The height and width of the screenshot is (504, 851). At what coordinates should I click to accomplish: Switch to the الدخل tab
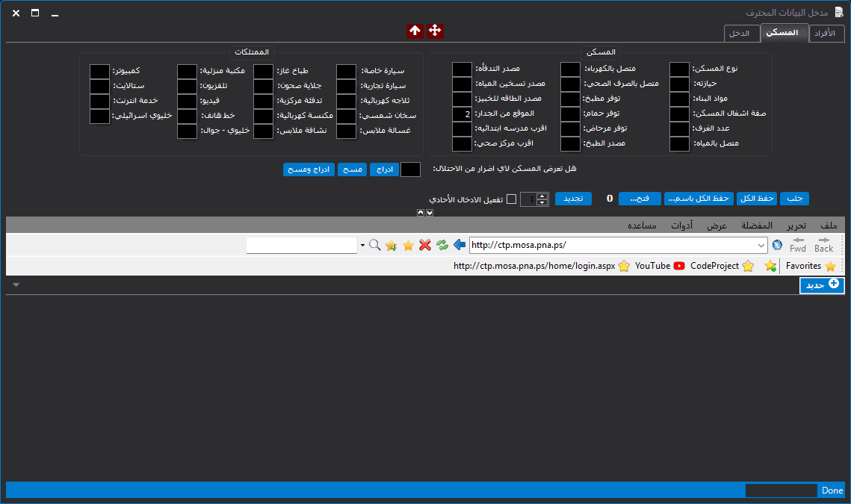(741, 33)
